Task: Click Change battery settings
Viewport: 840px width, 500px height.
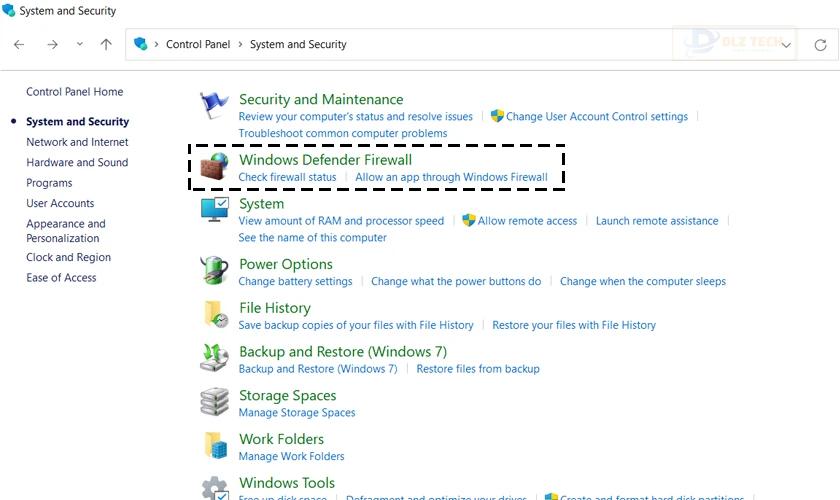Action: (x=295, y=281)
